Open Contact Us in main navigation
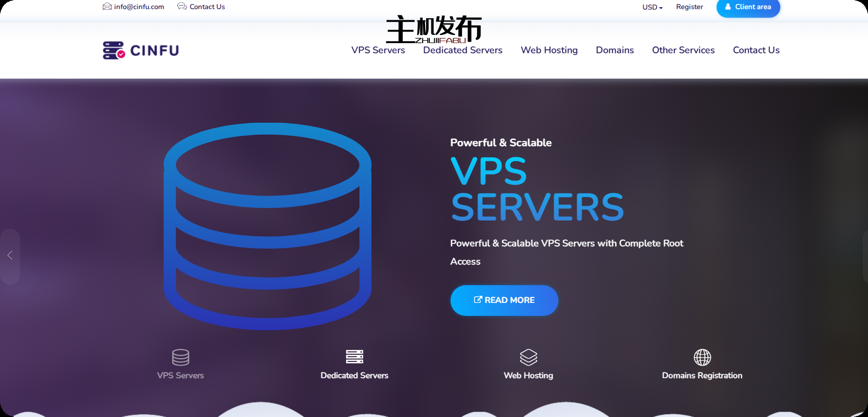 (756, 50)
